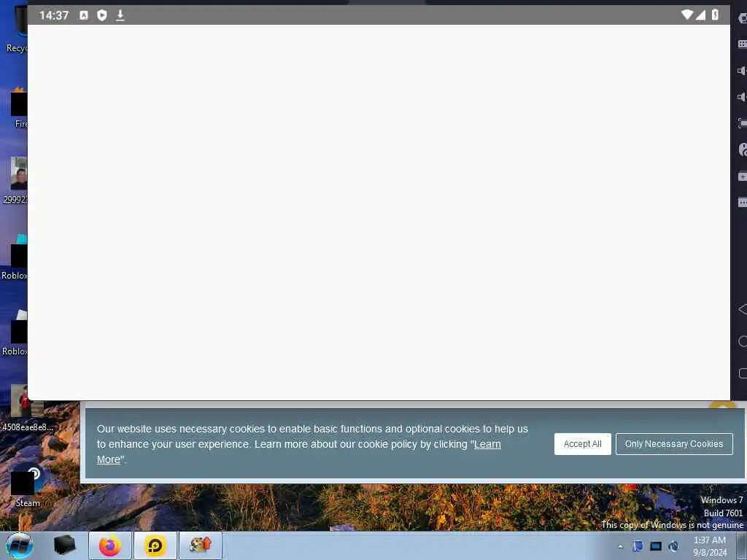Show hidden system tray icons
Screen dimensions: 747x560
pyautogui.click(x=620, y=547)
